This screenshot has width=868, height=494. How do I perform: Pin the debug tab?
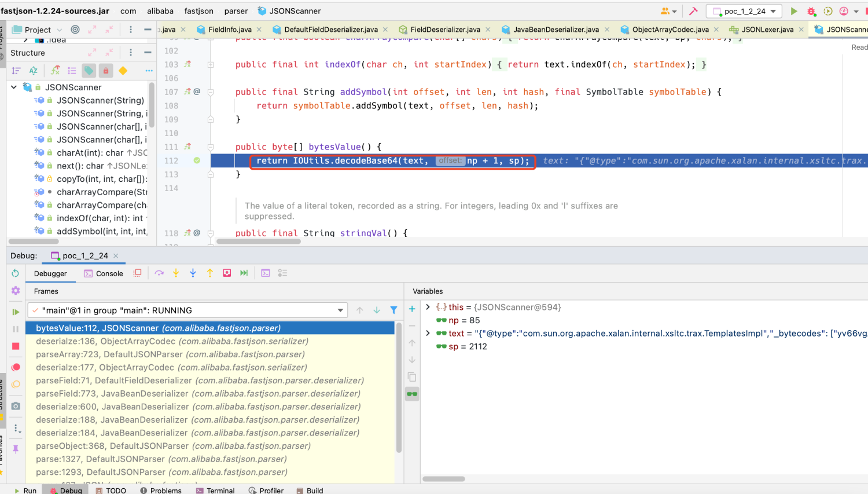[x=16, y=449]
